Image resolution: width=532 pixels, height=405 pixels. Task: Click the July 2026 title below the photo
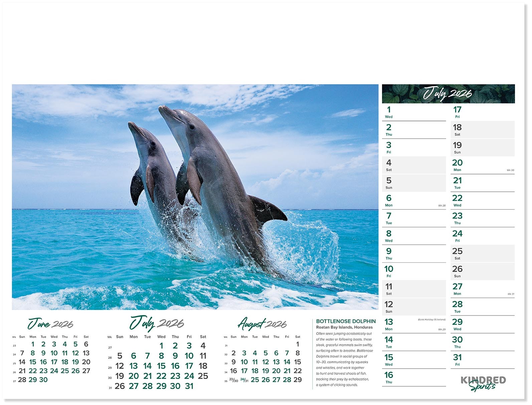click(157, 323)
